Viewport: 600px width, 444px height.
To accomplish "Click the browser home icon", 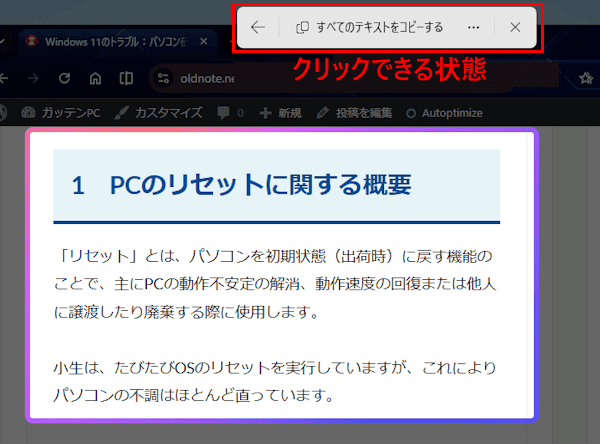I will [x=95, y=78].
